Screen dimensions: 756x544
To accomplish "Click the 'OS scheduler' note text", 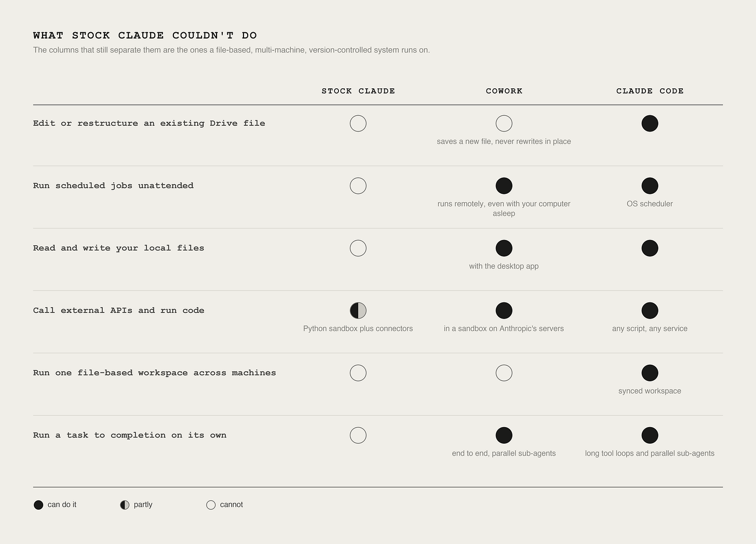I will [x=650, y=204].
